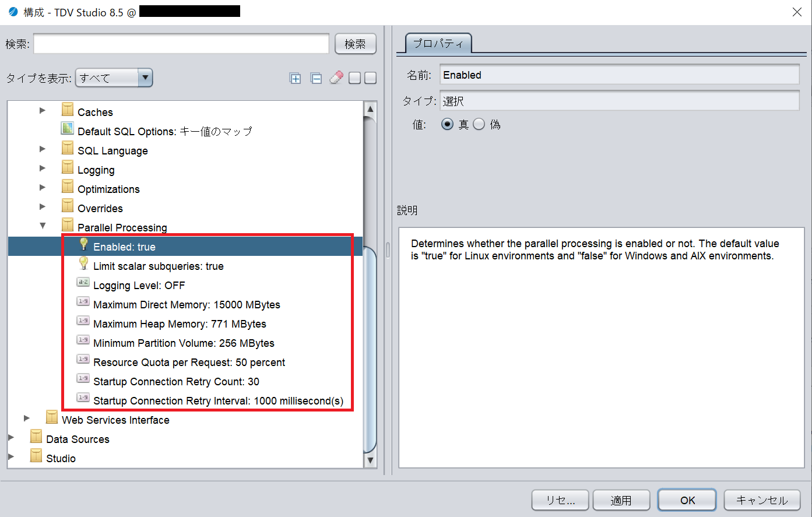This screenshot has width=812, height=517.
Task: Click the Data Sources folder icon
Action: [x=36, y=437]
